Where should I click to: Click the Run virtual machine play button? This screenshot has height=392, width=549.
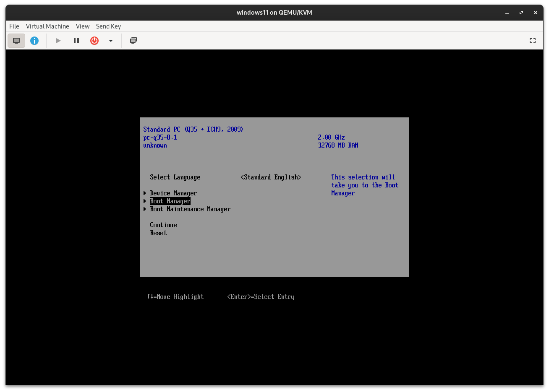click(x=58, y=41)
